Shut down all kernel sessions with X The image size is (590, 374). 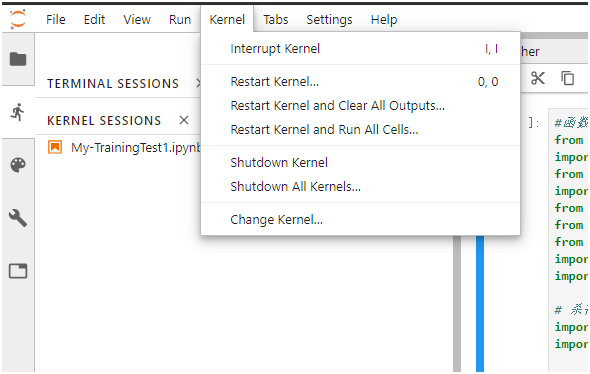184,120
